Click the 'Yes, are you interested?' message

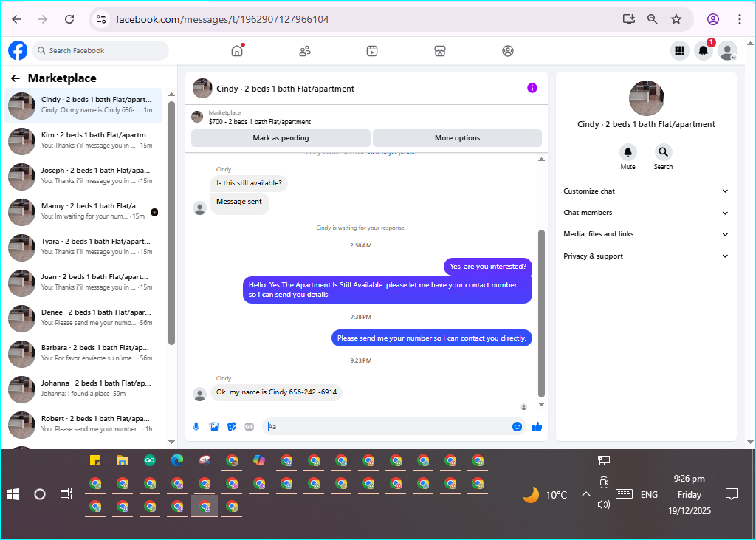(x=488, y=267)
